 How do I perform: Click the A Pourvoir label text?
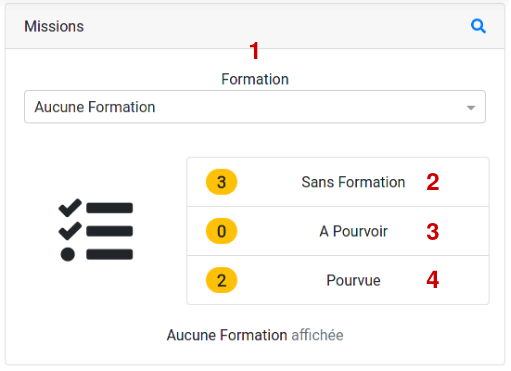tap(353, 231)
